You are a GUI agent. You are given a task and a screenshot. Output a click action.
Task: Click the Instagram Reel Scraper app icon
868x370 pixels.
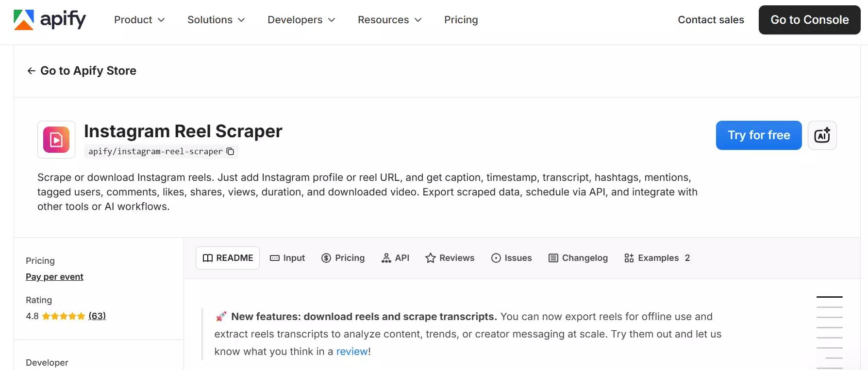click(x=56, y=140)
